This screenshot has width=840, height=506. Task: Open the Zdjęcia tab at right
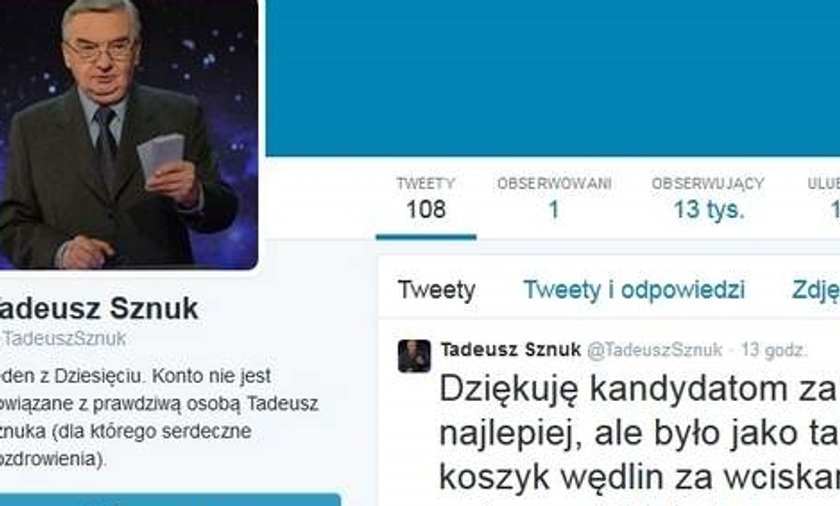(x=816, y=290)
